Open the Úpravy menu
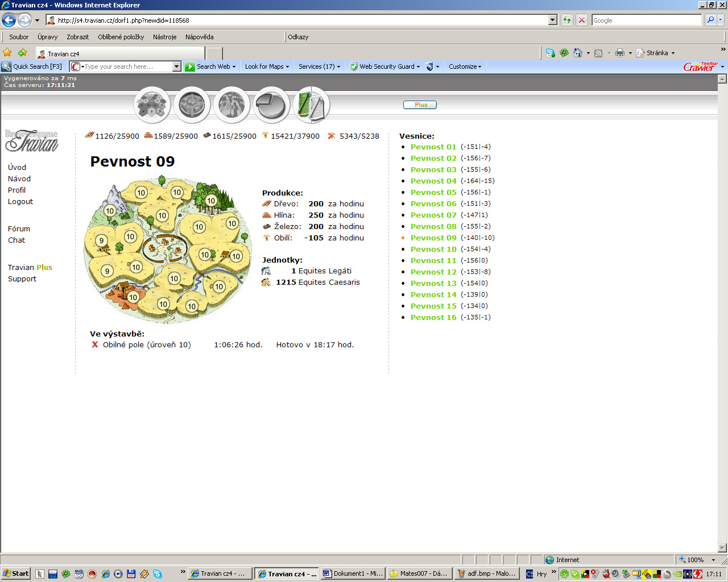 point(48,37)
